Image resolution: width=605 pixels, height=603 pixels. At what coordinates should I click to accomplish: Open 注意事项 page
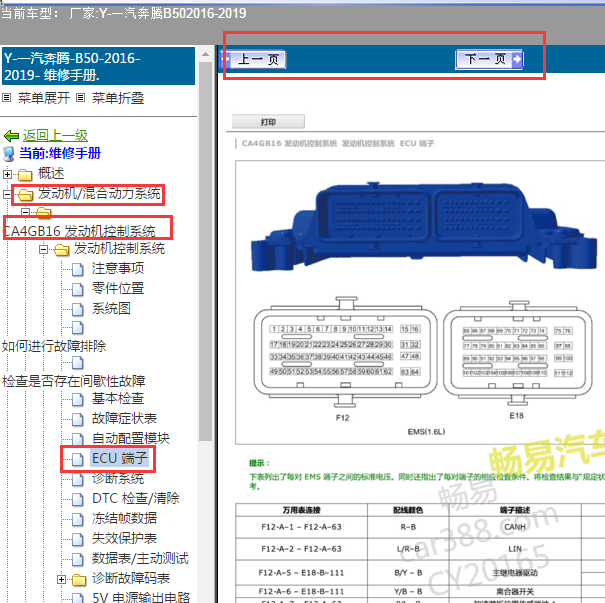[118, 268]
